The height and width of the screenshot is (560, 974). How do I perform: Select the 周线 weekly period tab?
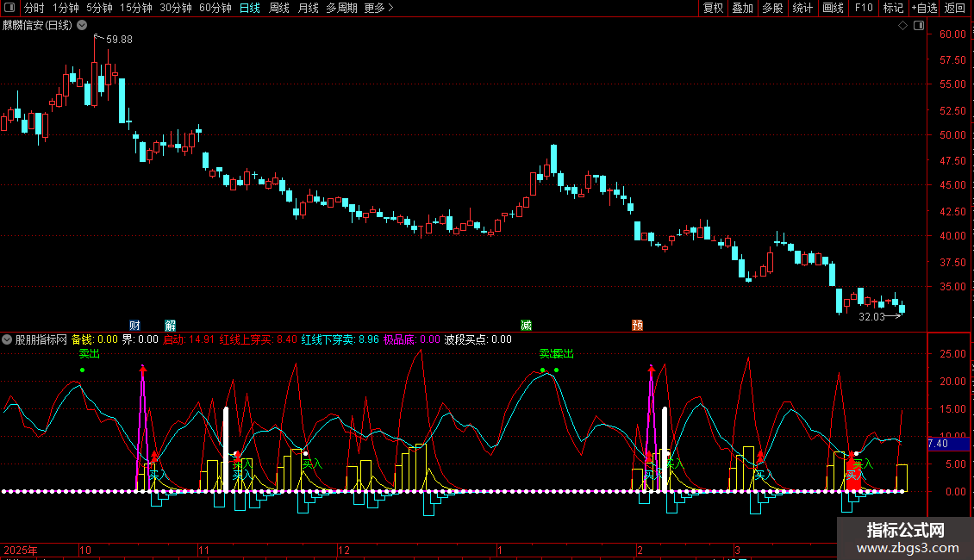pyautogui.click(x=279, y=8)
